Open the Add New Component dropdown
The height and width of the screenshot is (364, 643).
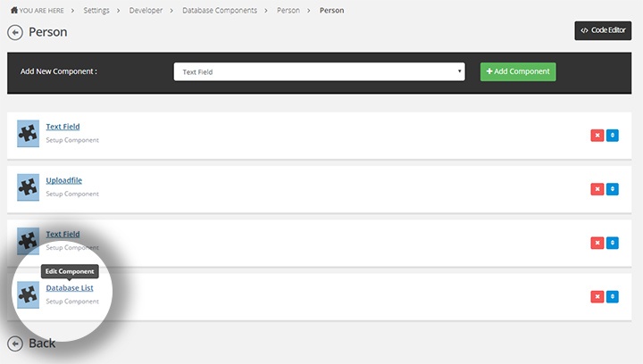coord(319,71)
